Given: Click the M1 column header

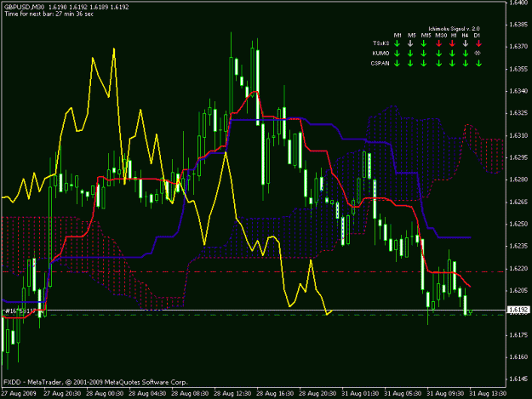Looking at the screenshot, I should click(398, 35).
